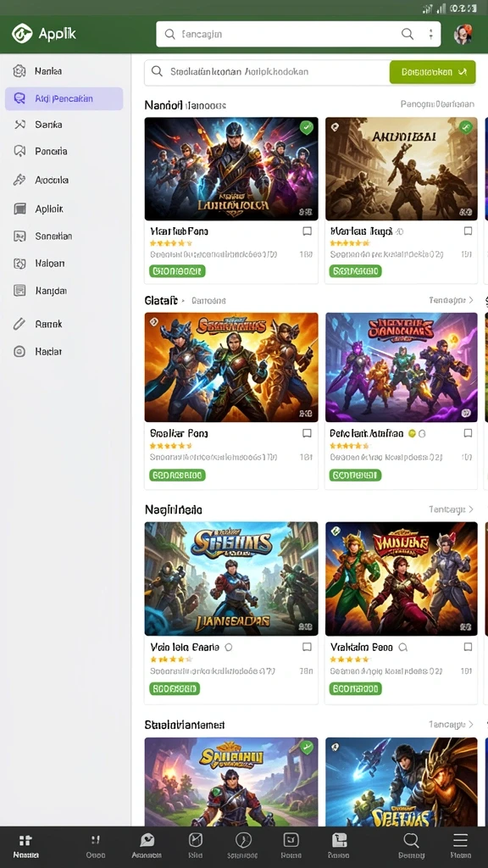Toggle bookmark on the Sroalkar Pona card
The width and height of the screenshot is (488, 868).
click(307, 433)
